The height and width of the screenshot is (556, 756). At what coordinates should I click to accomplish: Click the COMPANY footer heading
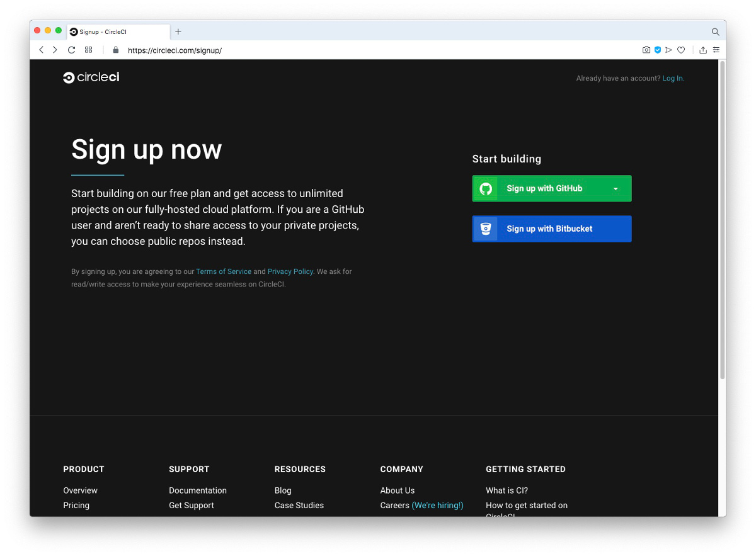click(402, 469)
